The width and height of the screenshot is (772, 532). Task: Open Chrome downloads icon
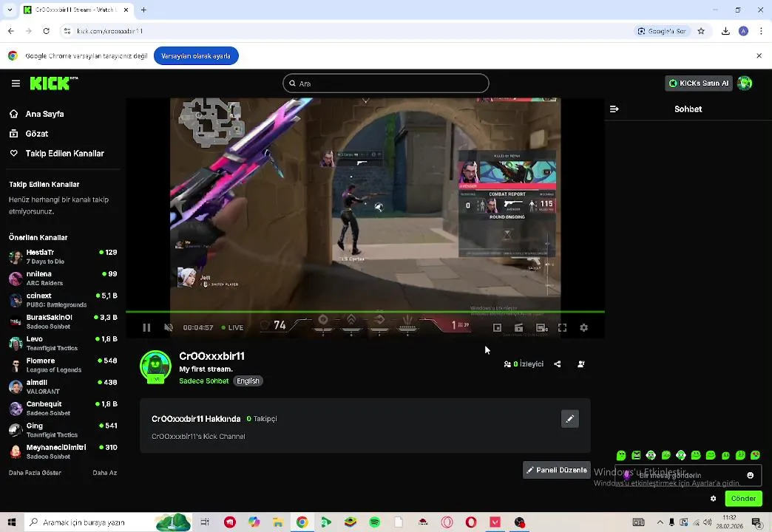click(725, 31)
